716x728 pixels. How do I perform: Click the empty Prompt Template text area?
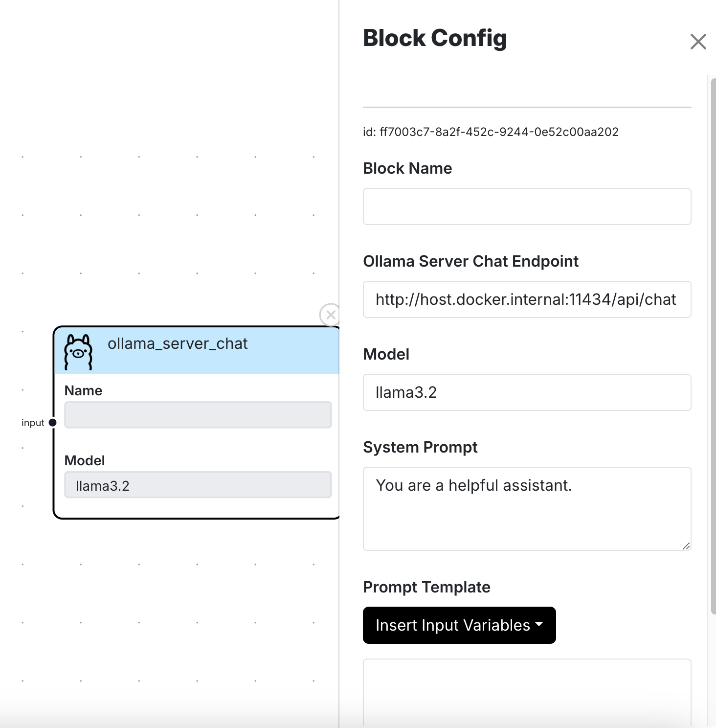point(527,692)
